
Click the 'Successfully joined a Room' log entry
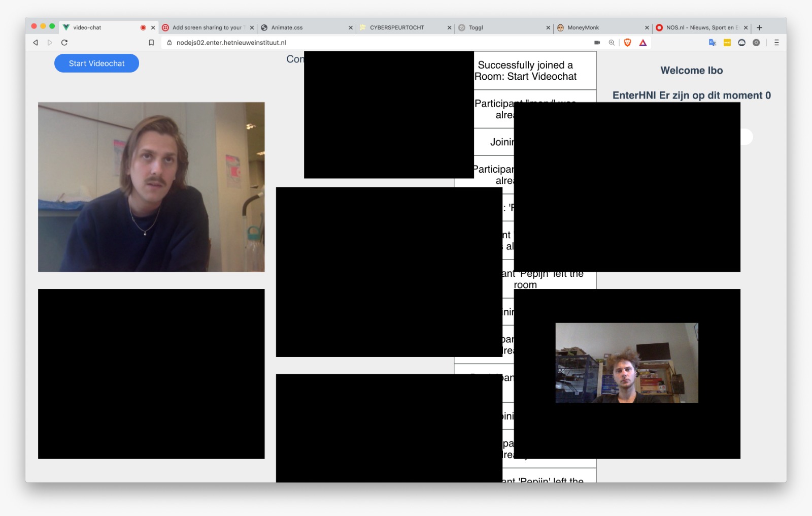click(535, 71)
